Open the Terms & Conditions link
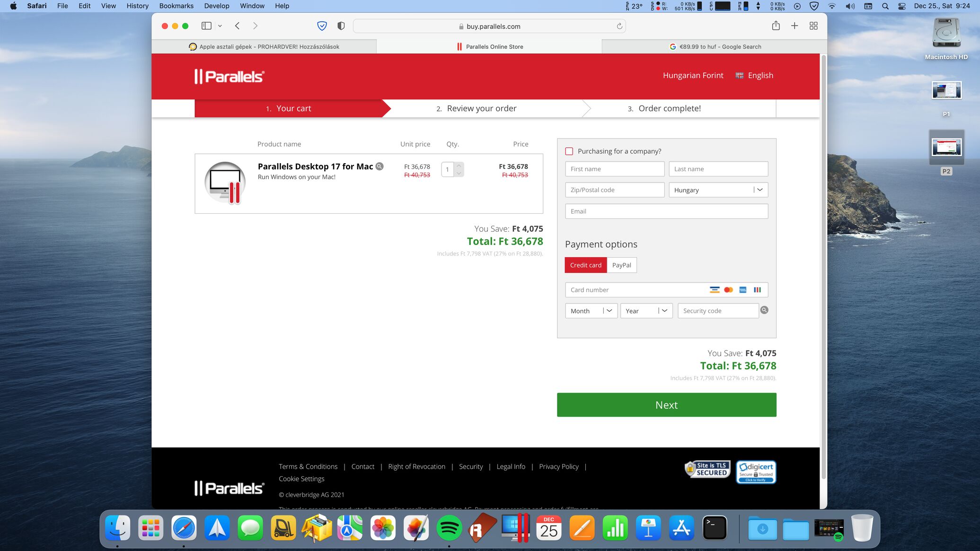 click(x=308, y=467)
